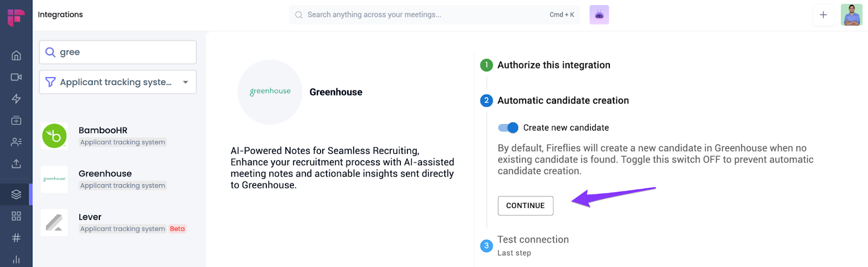Toggle the Create new candidate switch
868x267 pixels.
point(508,128)
